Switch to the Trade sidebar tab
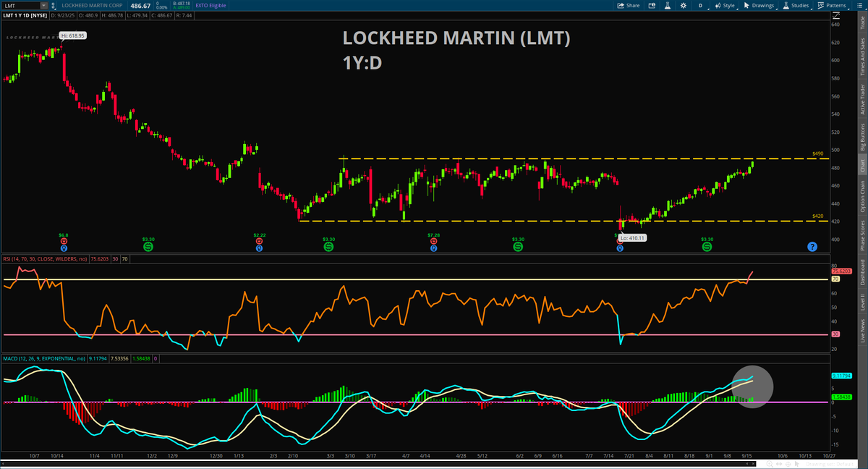The width and height of the screenshot is (868, 469). (x=861, y=21)
